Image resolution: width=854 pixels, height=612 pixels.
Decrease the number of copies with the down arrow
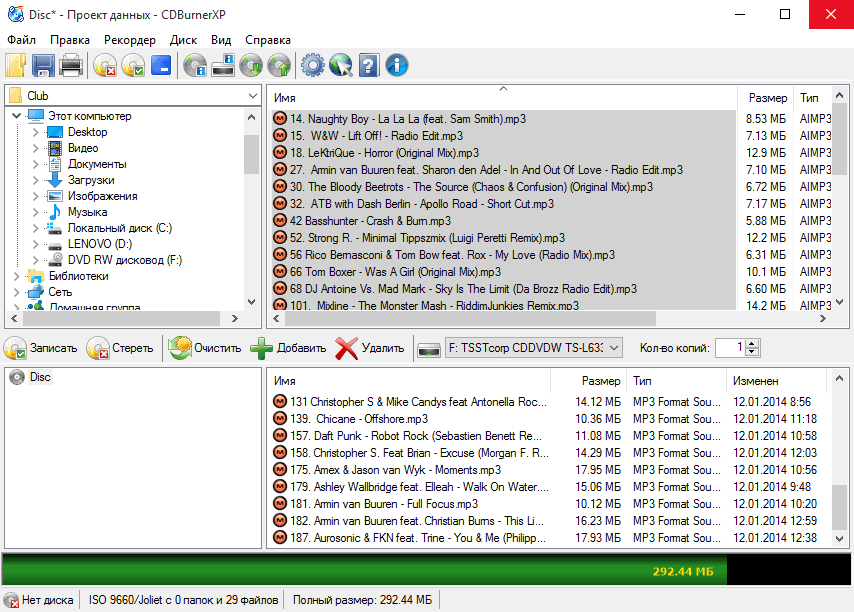(752, 352)
